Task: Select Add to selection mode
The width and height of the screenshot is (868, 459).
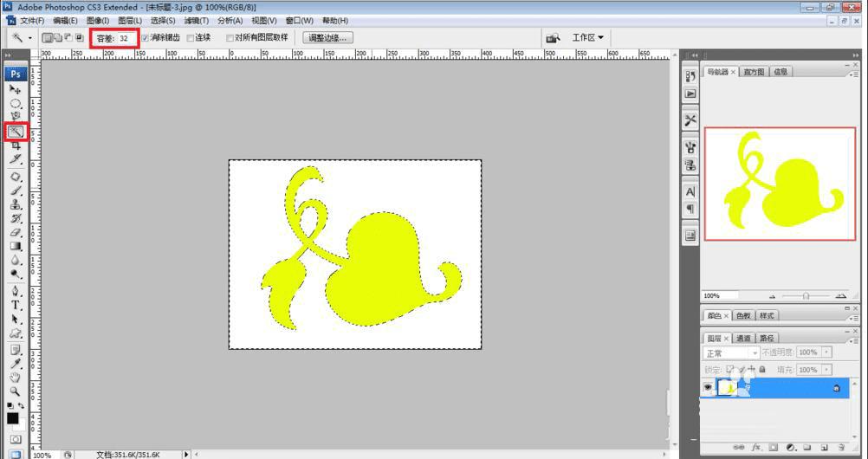Action: pos(57,37)
